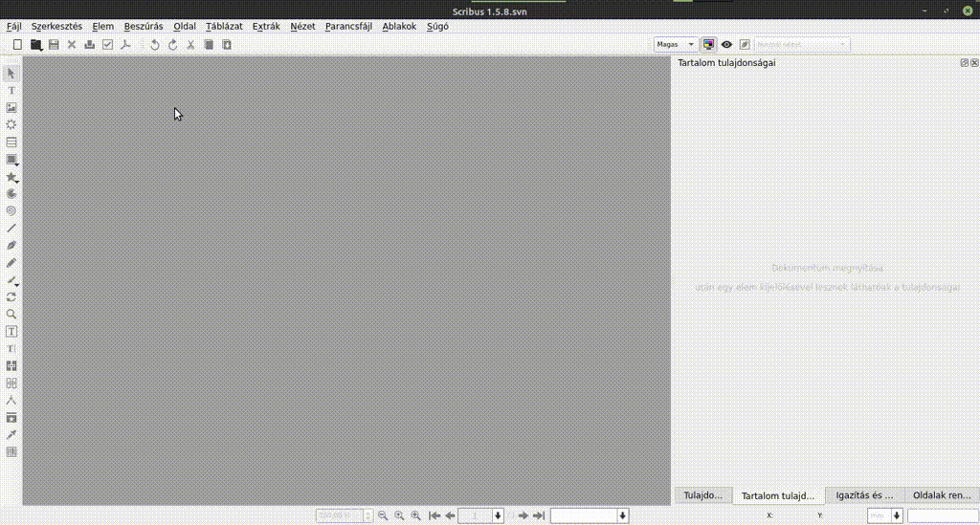
Task: Click the zoom in magnifier in status bar
Action: (x=415, y=515)
